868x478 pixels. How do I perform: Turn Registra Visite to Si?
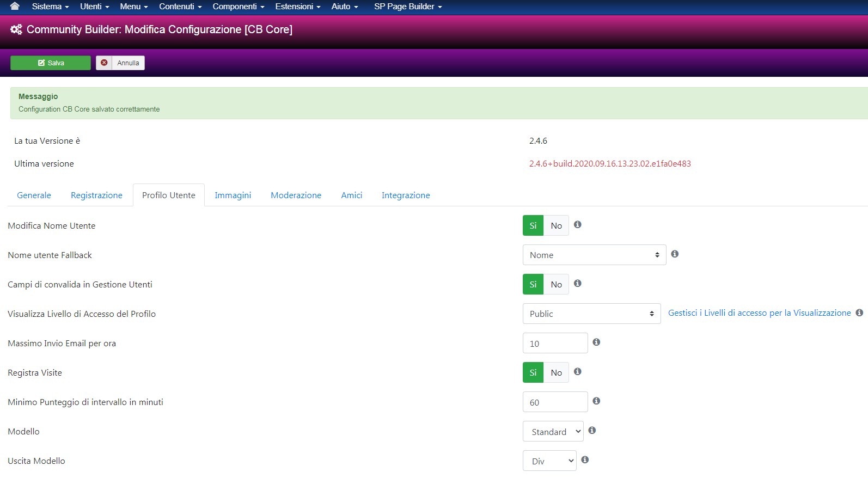pos(533,372)
